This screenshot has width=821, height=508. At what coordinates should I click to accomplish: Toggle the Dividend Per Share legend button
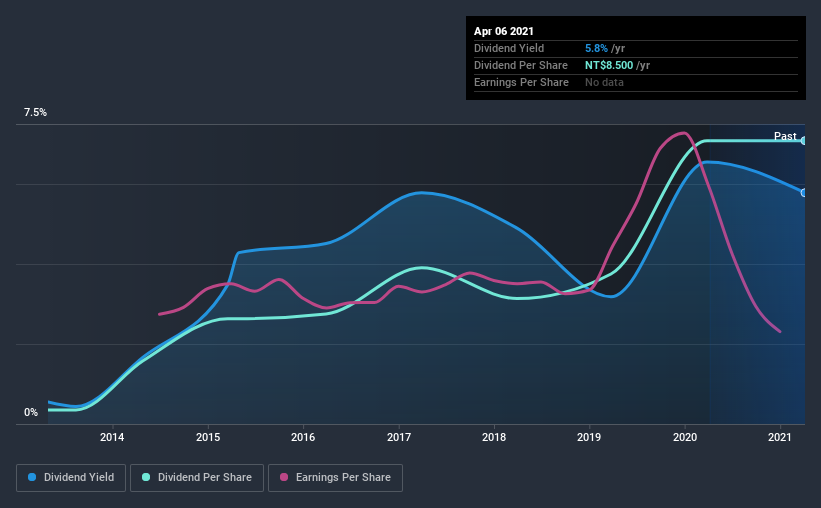(197, 478)
